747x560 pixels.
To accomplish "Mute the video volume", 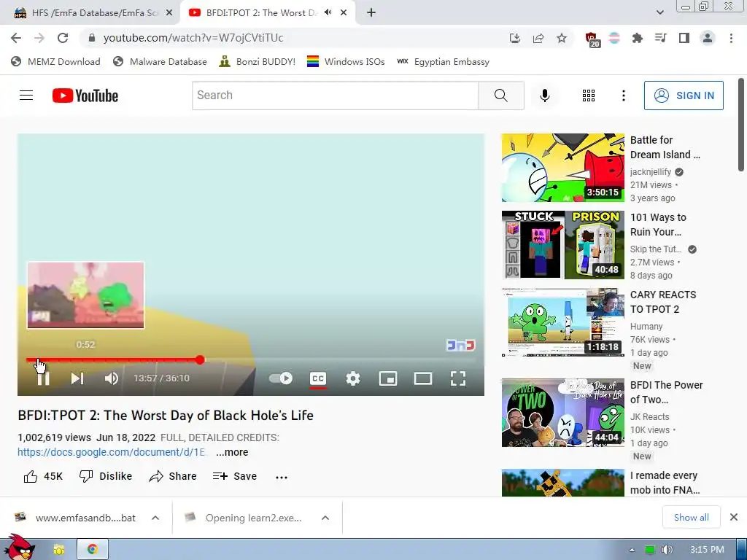I will 112,378.
